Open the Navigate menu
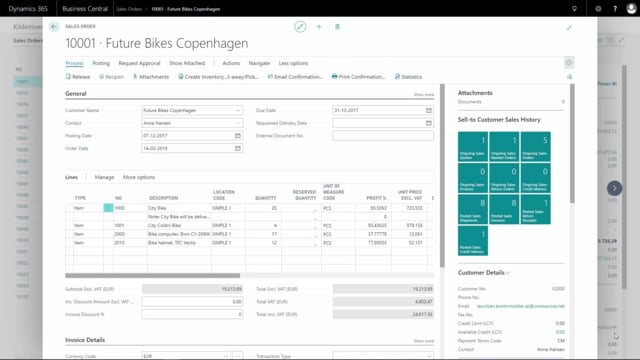640x360 pixels. point(259,63)
